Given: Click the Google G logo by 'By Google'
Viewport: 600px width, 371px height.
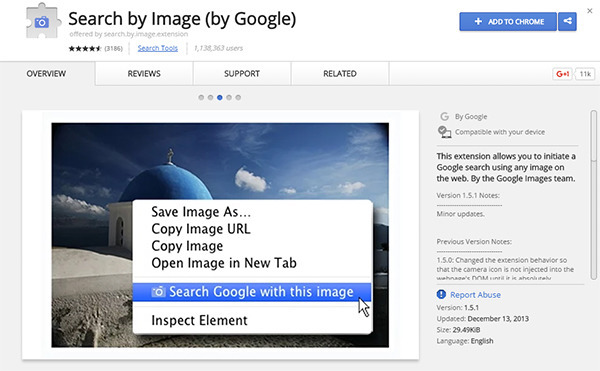Looking at the screenshot, I should (x=444, y=116).
